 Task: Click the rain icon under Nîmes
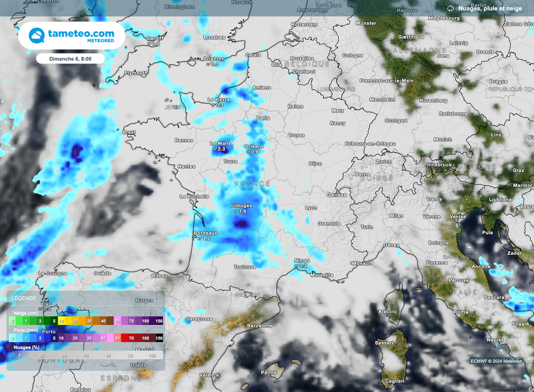(x=296, y=266)
